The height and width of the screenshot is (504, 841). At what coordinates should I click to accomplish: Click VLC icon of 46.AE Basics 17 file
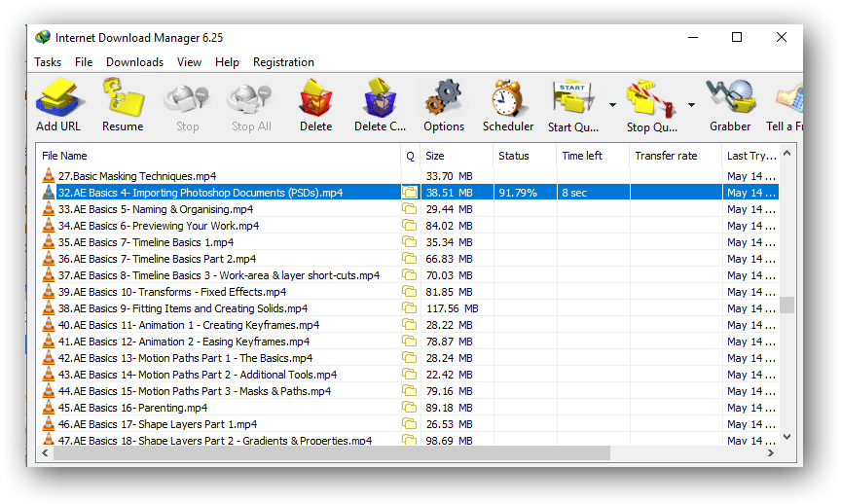point(49,423)
